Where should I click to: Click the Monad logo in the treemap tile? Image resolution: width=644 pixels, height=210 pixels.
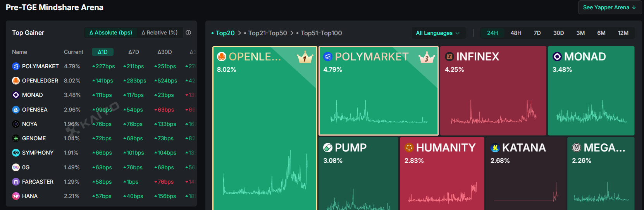click(557, 57)
